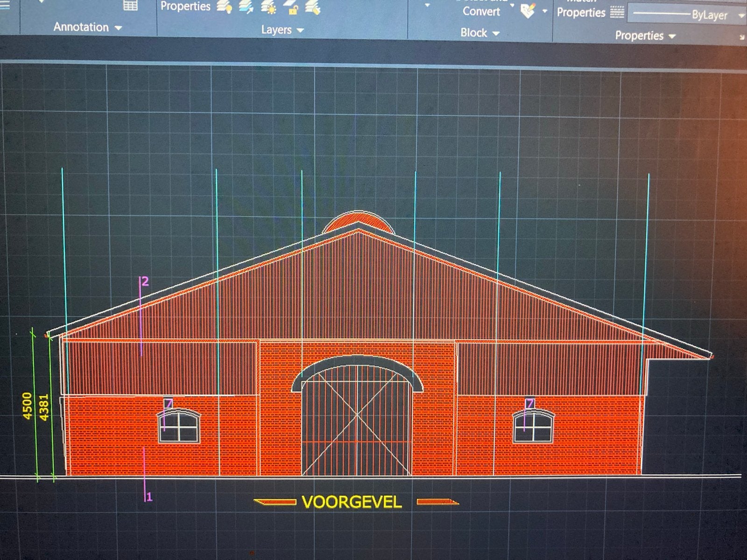Click the Convert block button
The width and height of the screenshot is (747, 560).
pyautogui.click(x=481, y=11)
